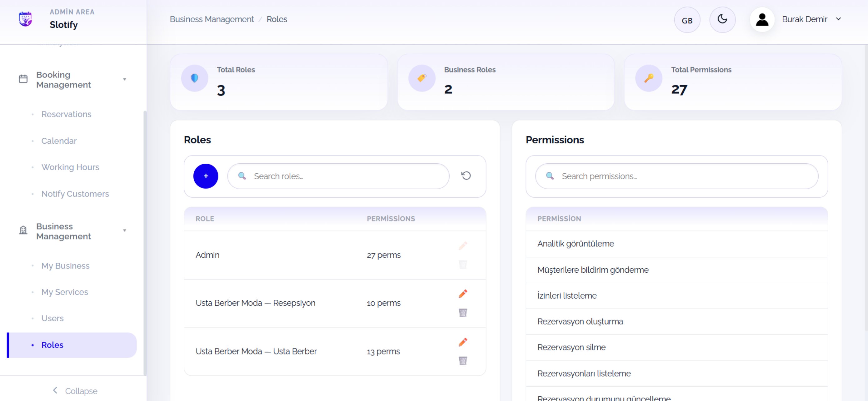The width and height of the screenshot is (868, 401).
Task: Select the Admin role row
Action: (335, 255)
